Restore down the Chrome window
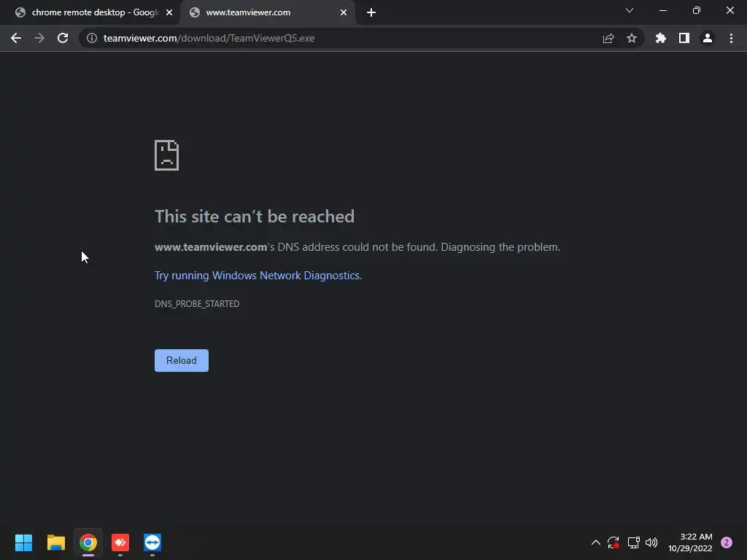 point(697,10)
